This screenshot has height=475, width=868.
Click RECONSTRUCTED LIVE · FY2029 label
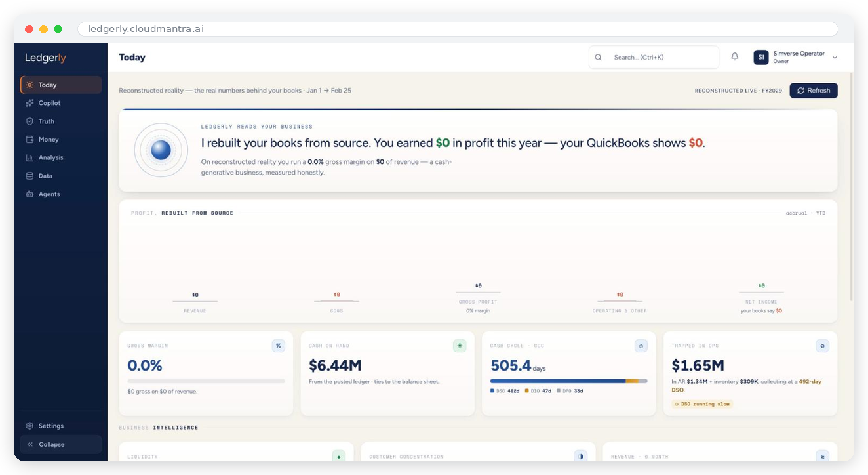(738, 91)
